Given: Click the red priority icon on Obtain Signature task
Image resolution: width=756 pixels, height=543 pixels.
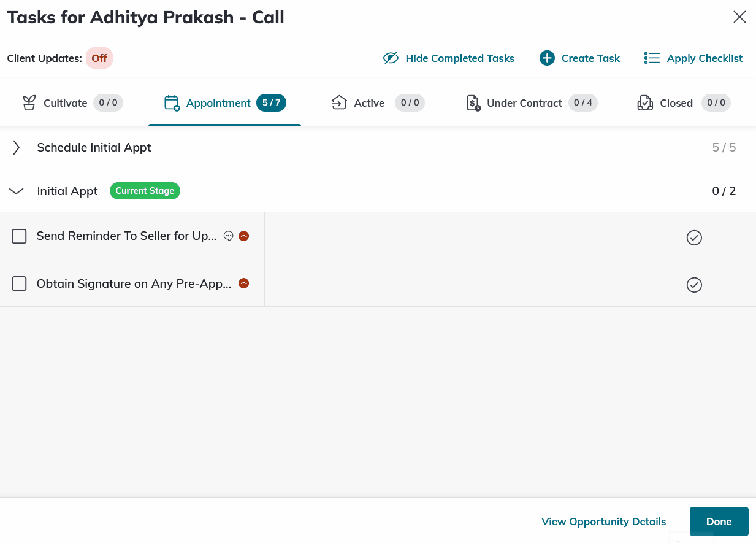Looking at the screenshot, I should click(243, 283).
